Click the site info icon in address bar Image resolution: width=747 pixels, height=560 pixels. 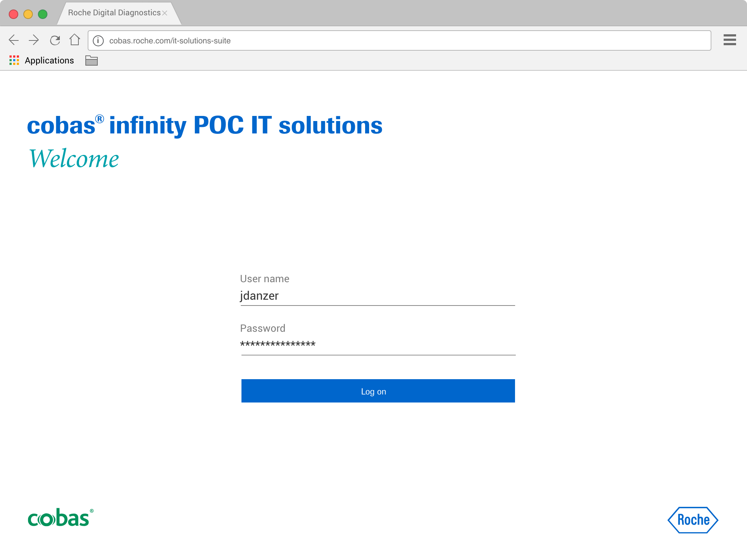coord(98,41)
